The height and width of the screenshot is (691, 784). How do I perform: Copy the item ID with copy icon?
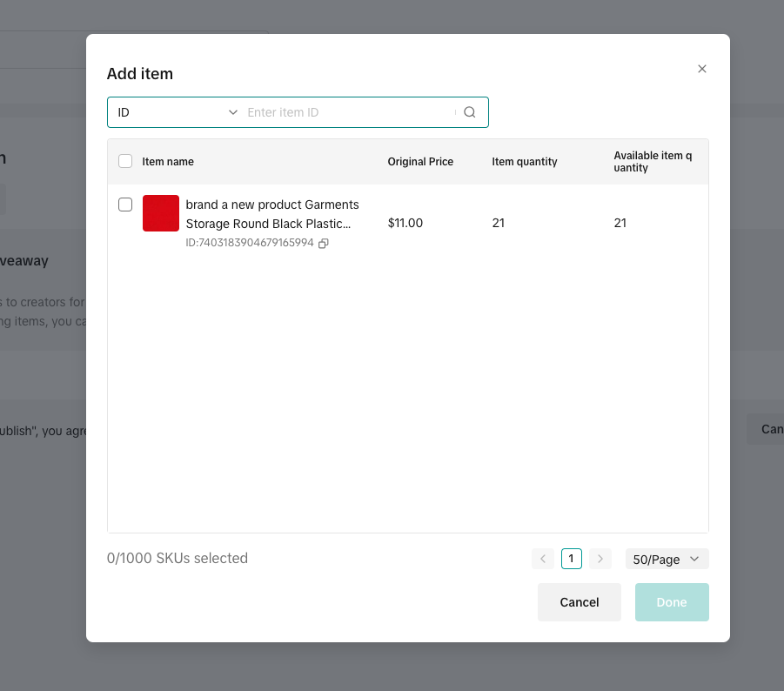click(x=324, y=244)
